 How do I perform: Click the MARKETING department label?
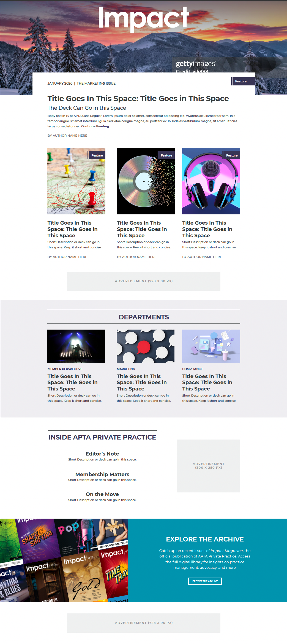[x=126, y=369]
